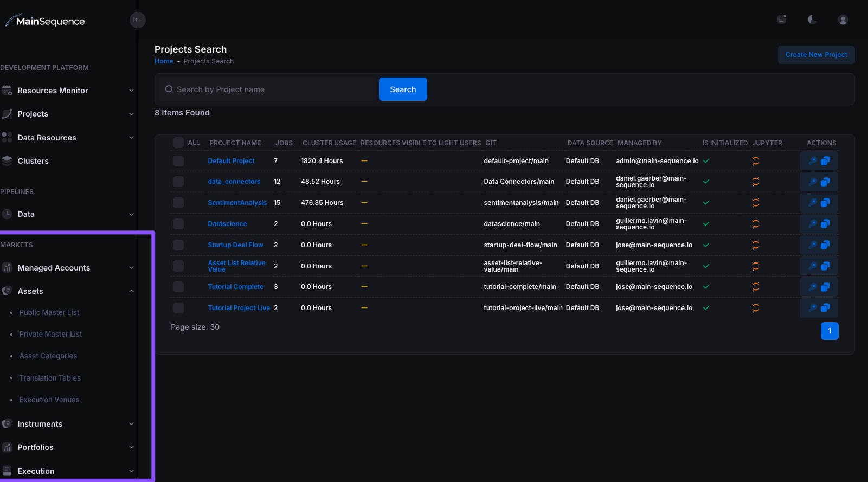Select Execution Venues in the sidebar
This screenshot has width=868, height=482.
pos(49,400)
